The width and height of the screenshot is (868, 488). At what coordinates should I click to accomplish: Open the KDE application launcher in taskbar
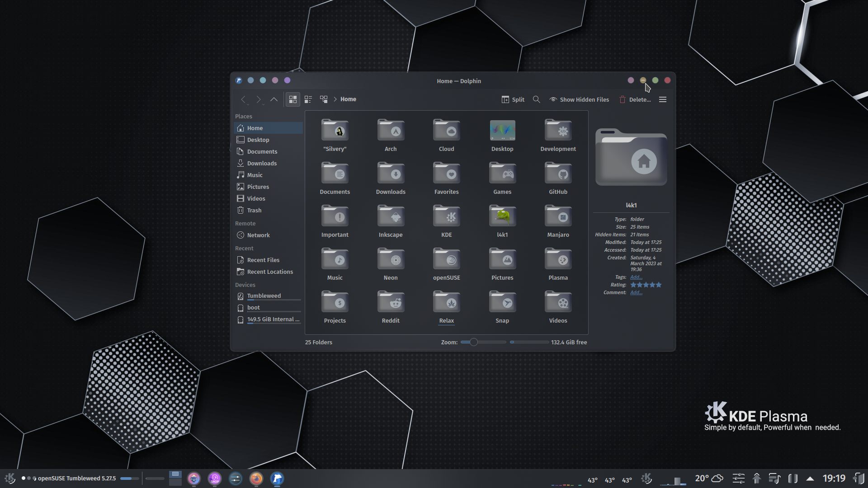click(x=10, y=478)
